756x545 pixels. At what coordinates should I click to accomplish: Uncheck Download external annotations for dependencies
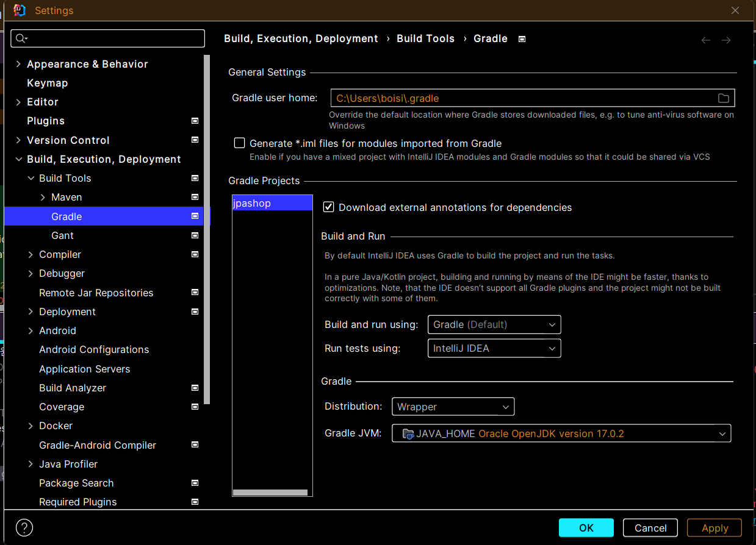click(x=329, y=207)
